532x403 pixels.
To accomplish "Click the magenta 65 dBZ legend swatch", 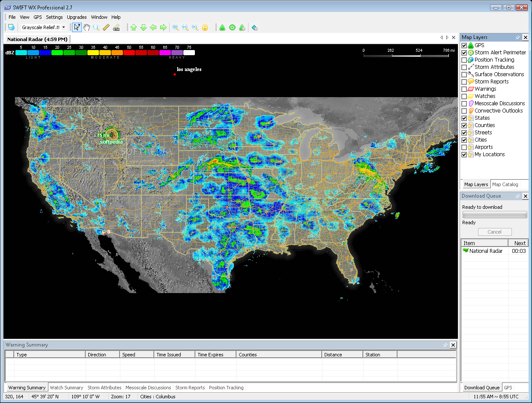I will coord(165,53).
